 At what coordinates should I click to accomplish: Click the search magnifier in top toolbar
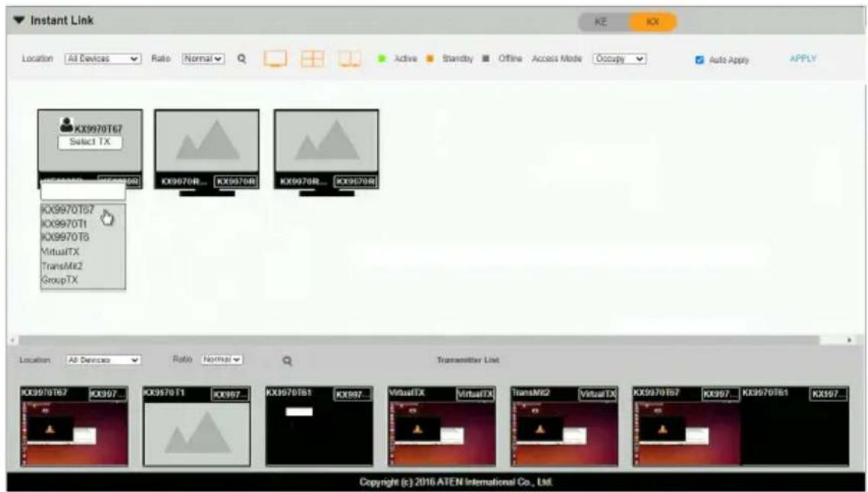click(242, 59)
